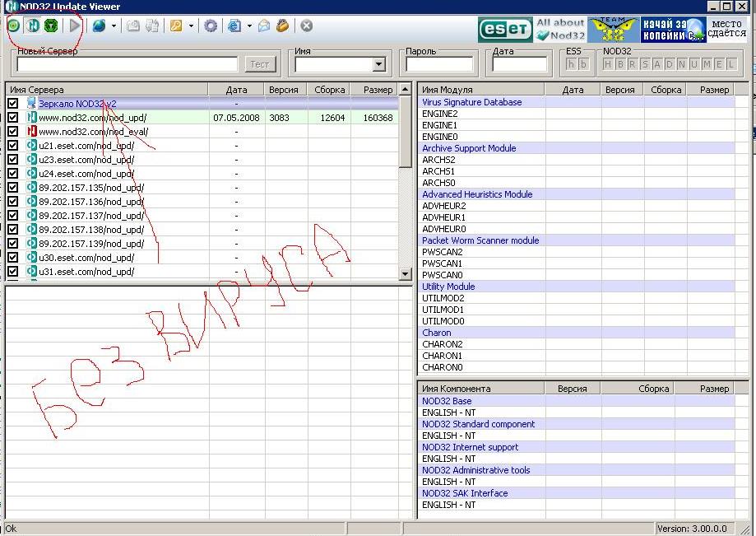
Task: Select the 89.202.157.139/nod_upd/ server row
Action: point(202,243)
